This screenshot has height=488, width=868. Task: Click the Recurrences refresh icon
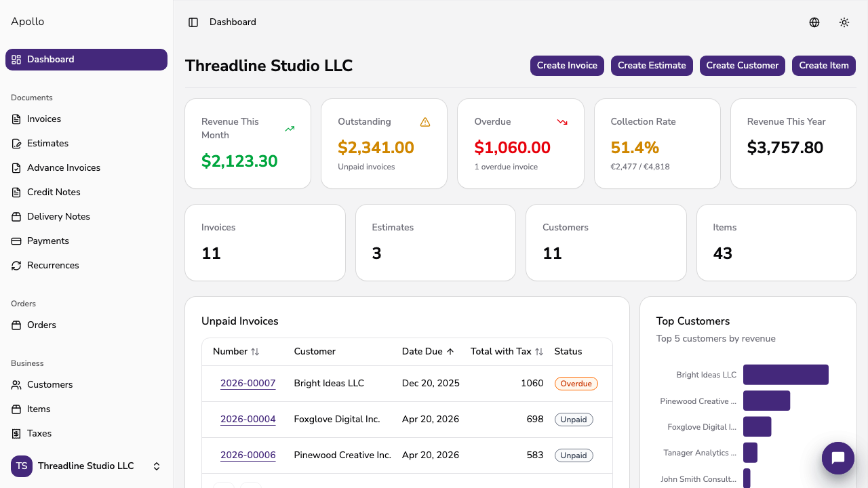pyautogui.click(x=16, y=266)
